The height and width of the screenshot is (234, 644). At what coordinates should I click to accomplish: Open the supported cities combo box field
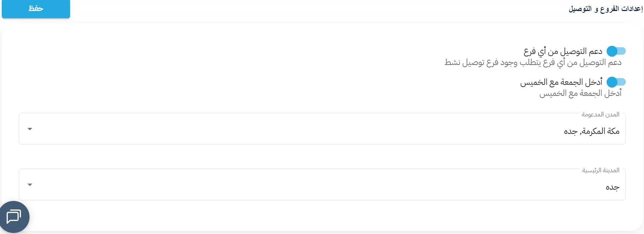point(322,129)
